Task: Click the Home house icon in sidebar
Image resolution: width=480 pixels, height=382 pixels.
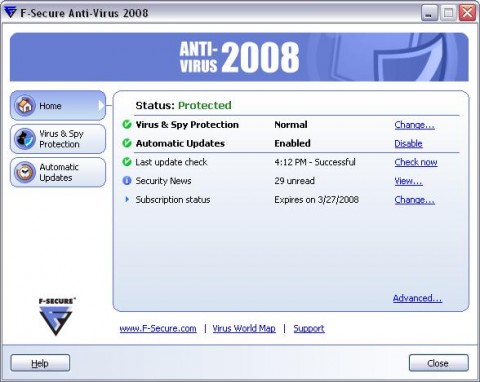Action: click(25, 105)
